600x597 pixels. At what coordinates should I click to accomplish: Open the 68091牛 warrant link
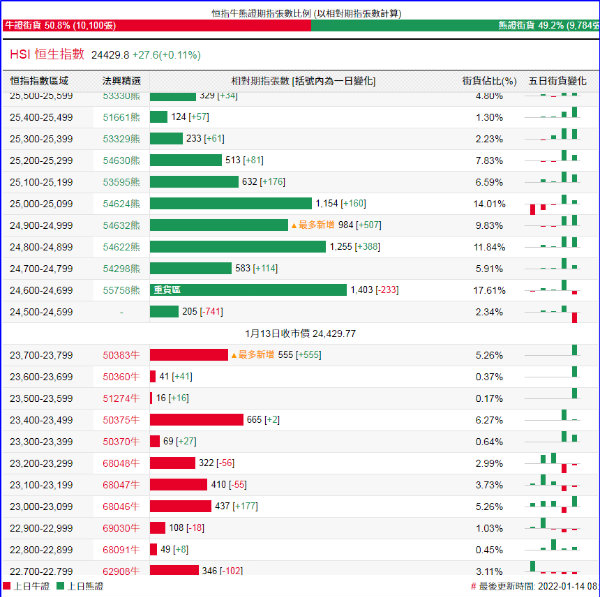pyautogui.click(x=121, y=550)
